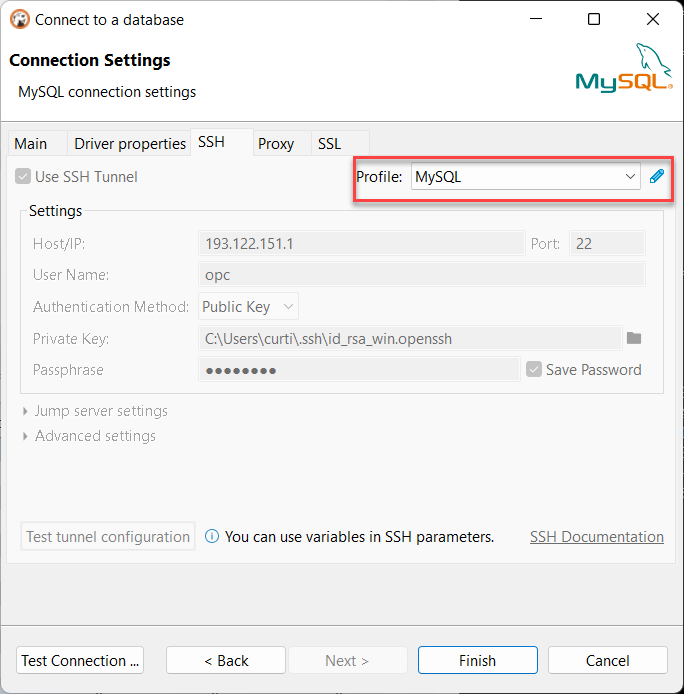
Task: Switch to the Main tab
Action: coord(31,144)
